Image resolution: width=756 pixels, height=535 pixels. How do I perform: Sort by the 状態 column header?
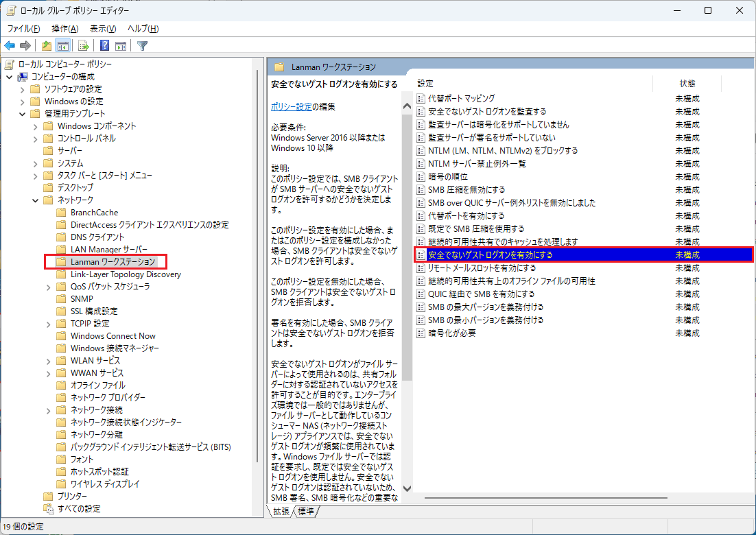[x=687, y=84]
